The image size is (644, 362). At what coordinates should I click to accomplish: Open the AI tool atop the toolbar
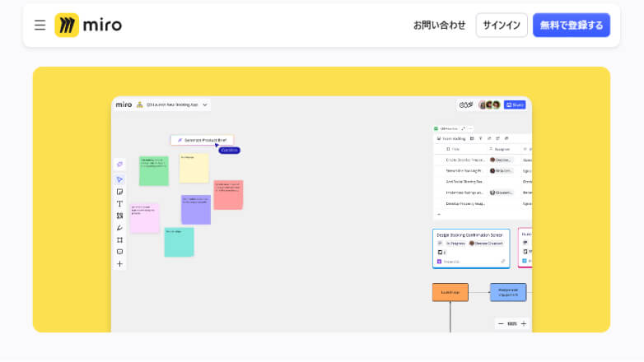[x=119, y=165]
